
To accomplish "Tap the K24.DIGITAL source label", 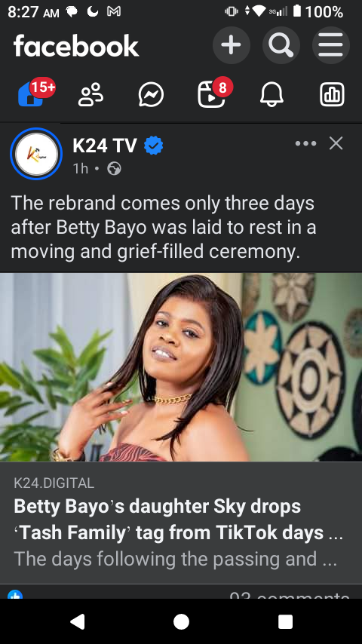I will point(54,483).
